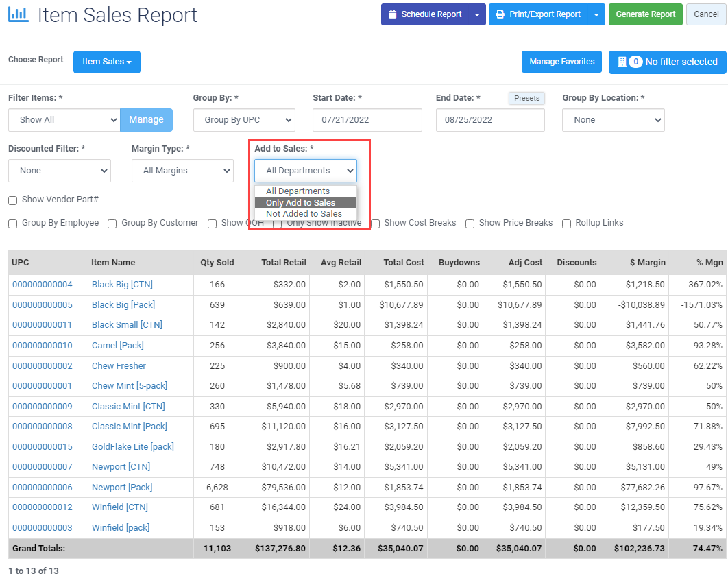Open the Group By UPC dropdown
Screen dimensions: 728x576
pyautogui.click(x=244, y=120)
